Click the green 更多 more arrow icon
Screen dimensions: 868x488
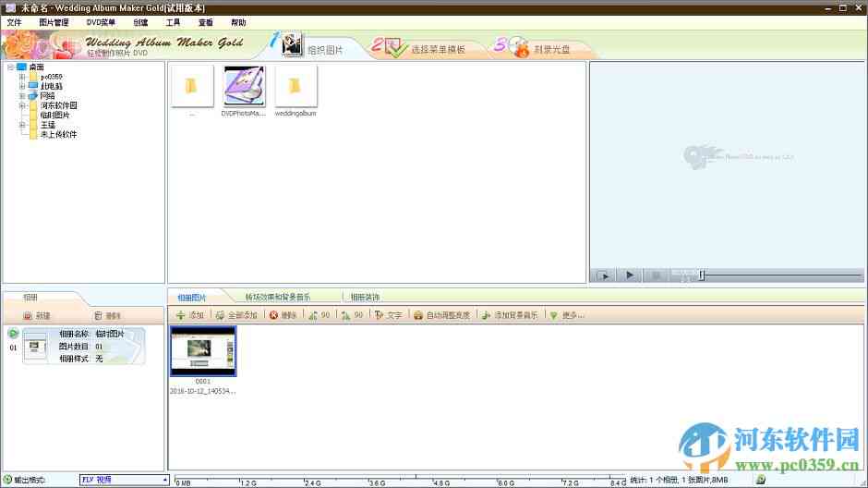click(553, 315)
